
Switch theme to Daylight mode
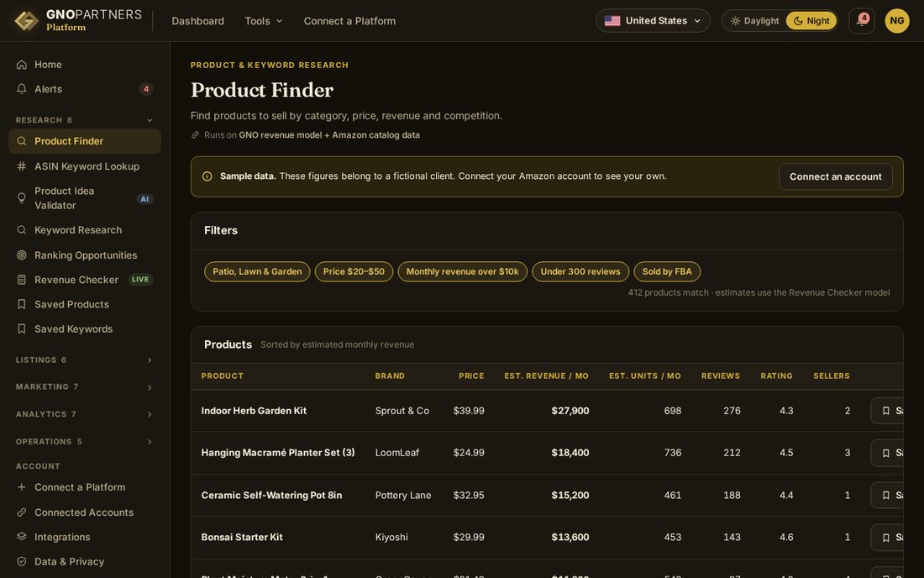[x=755, y=21]
